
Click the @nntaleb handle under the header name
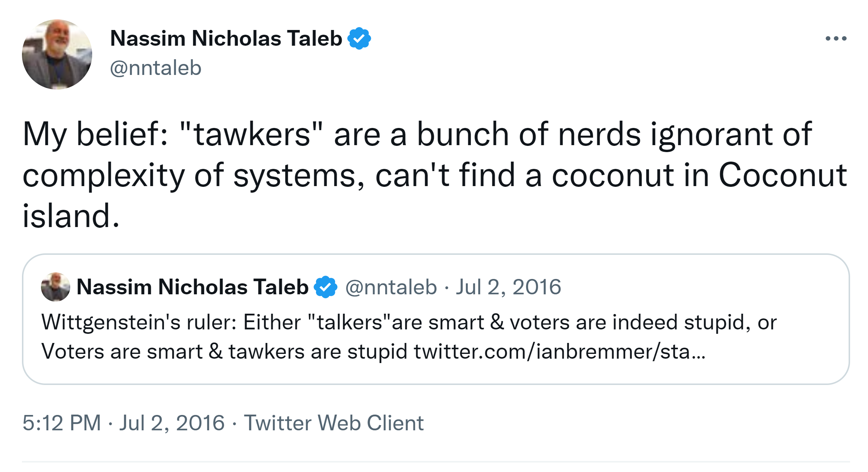(156, 68)
